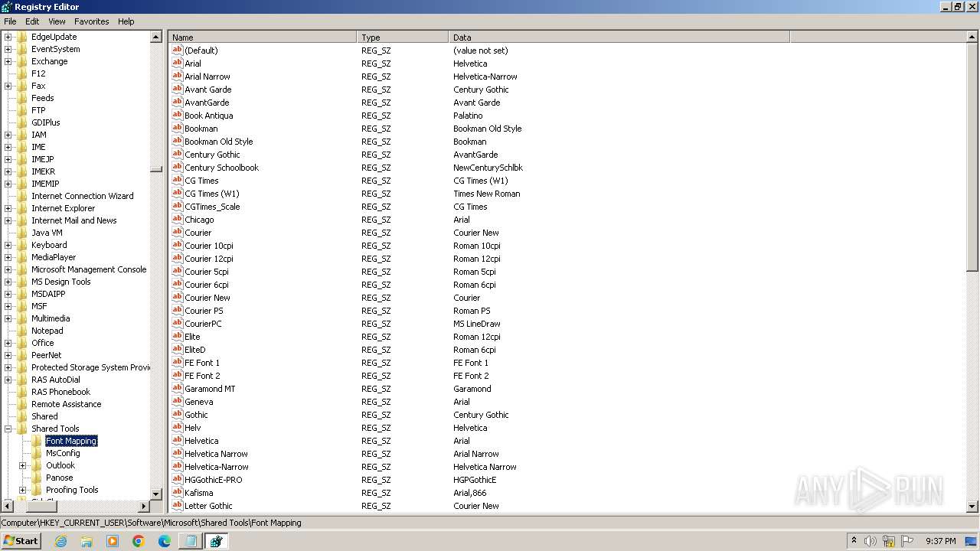Expand the EdgeUpdate key

[x=8, y=37]
